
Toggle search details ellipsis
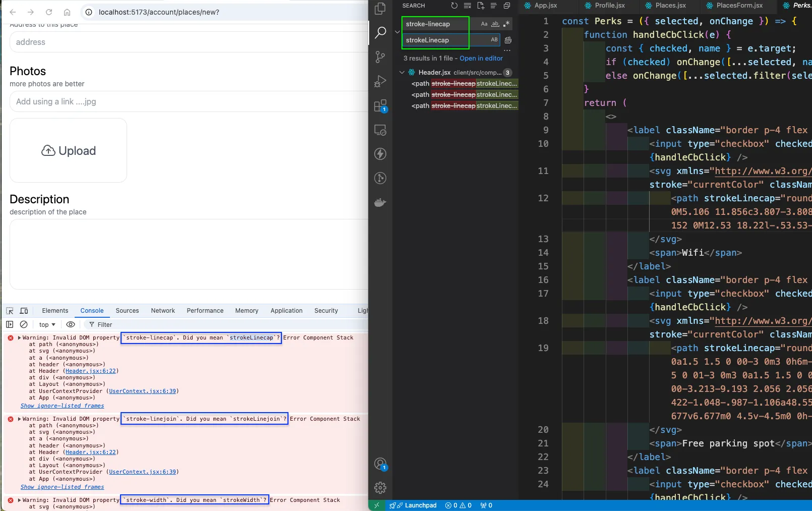pos(507,50)
